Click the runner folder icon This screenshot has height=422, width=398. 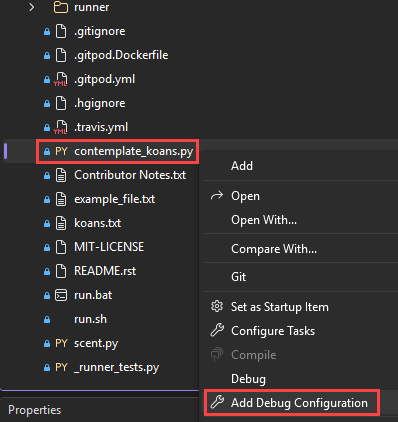click(x=61, y=7)
